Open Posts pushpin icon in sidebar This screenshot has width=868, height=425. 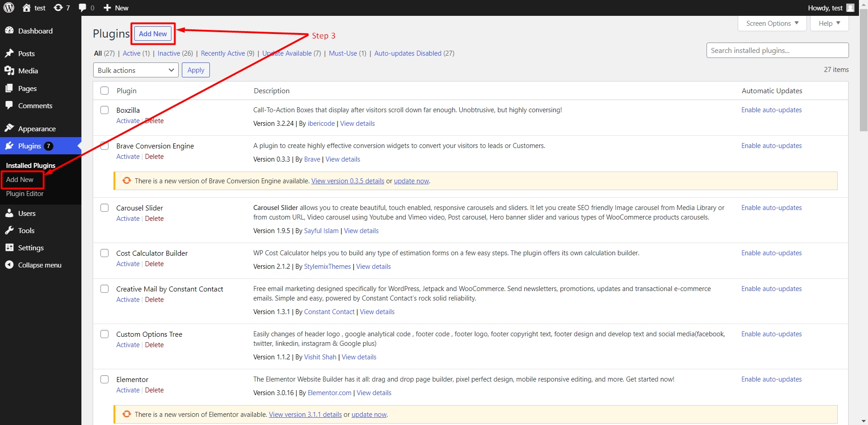[9, 53]
